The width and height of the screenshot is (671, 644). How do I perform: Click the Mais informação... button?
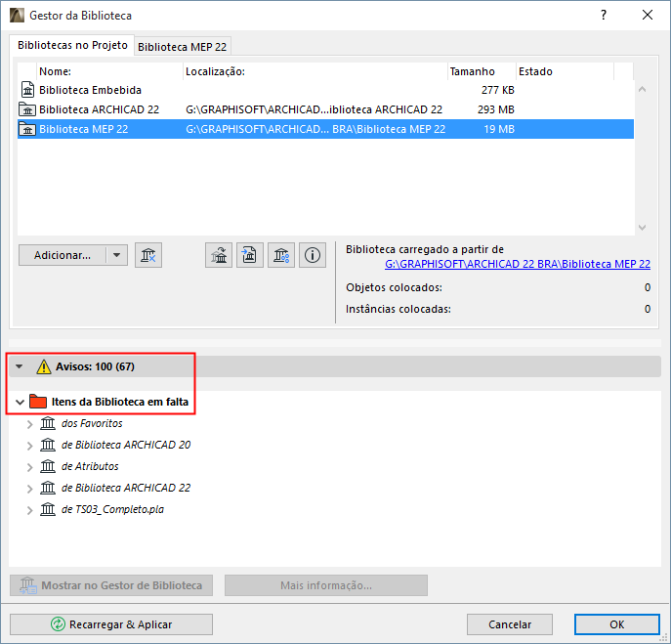pos(326,585)
